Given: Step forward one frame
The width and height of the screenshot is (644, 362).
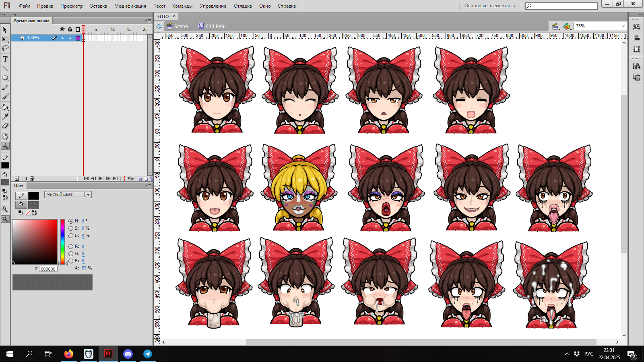Looking at the screenshot, I should tap(108, 178).
